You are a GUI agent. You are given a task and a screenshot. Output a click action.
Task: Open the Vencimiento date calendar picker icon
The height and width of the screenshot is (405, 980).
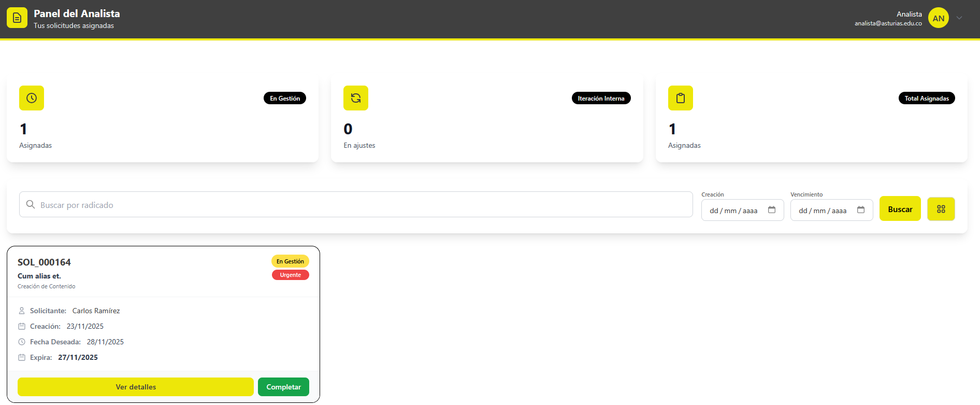coord(861,210)
